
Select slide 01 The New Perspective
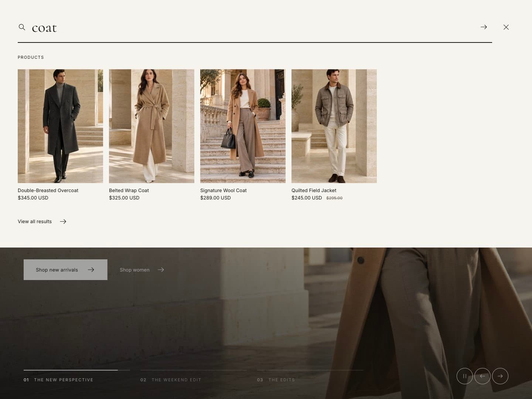[x=77, y=376]
